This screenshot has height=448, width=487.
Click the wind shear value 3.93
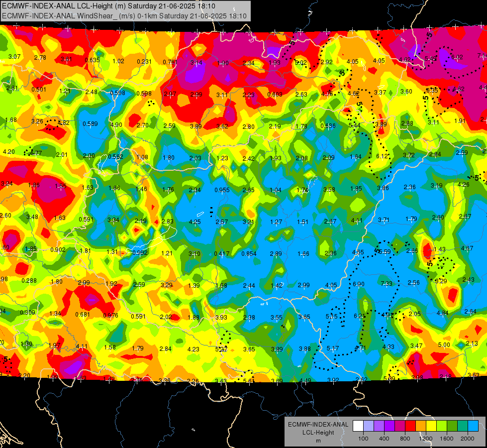pos(221,318)
